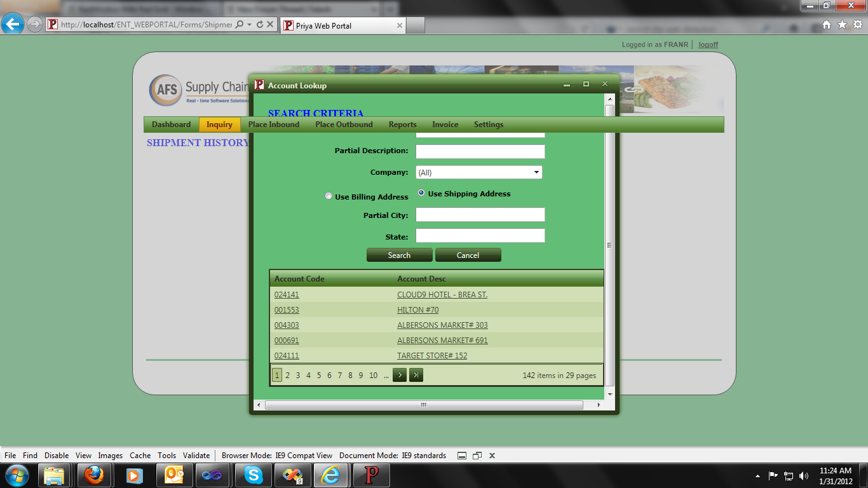The width and height of the screenshot is (868, 488).
Task: Close the developer tools bar
Action: coord(492,456)
